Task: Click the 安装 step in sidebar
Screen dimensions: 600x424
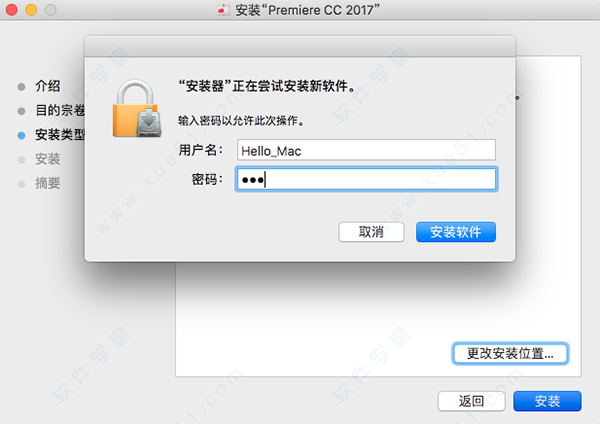Action: (x=47, y=159)
